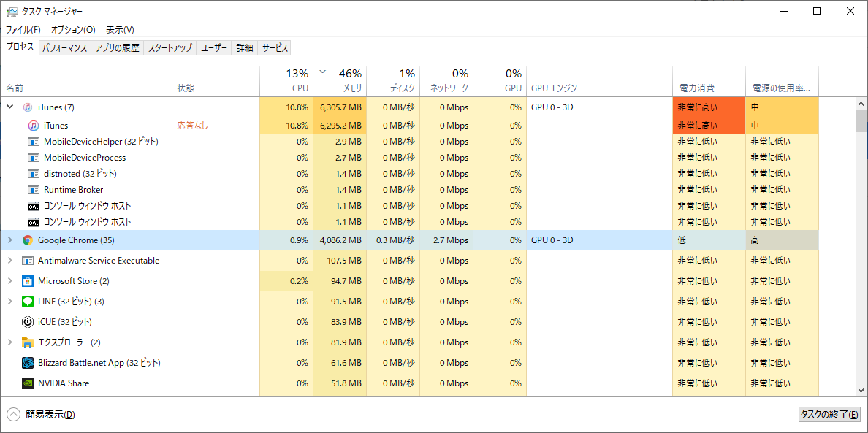Expand the Antimalware Service Executable row

9,261
